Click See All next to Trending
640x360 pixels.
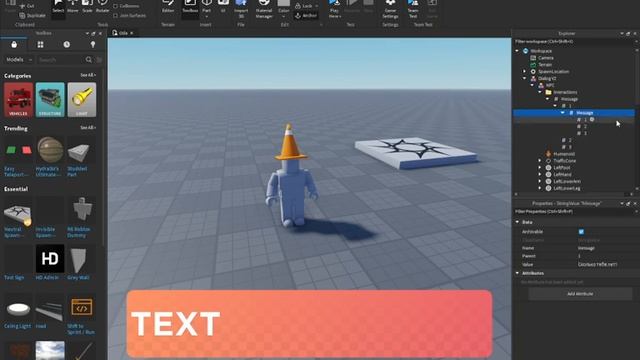(88, 128)
